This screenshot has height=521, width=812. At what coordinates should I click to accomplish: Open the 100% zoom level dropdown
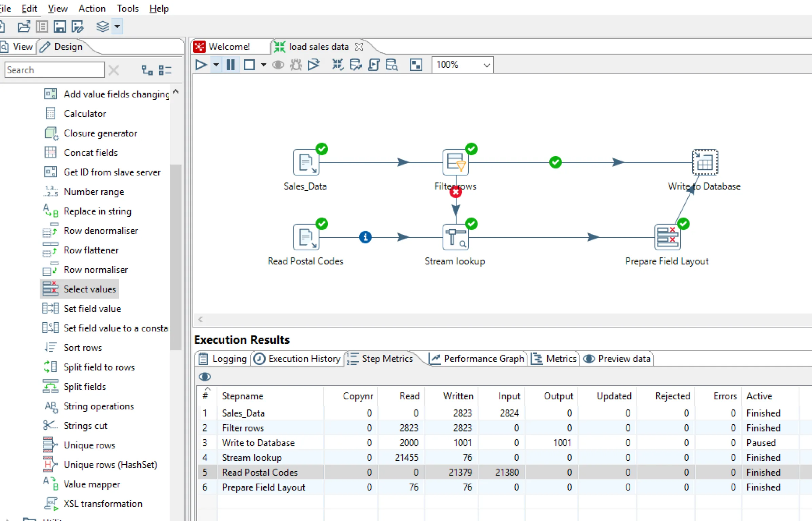[x=487, y=65]
